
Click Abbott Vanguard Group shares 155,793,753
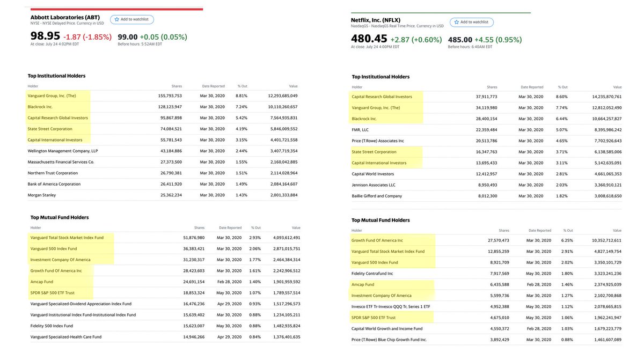pos(170,95)
